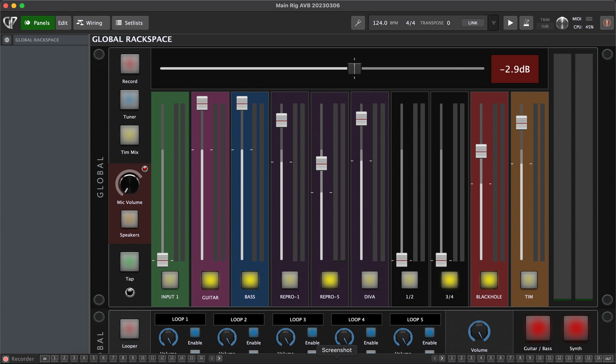Open the tempo bar dropdown arrow
This screenshot has width=616, height=364.
tap(494, 23)
